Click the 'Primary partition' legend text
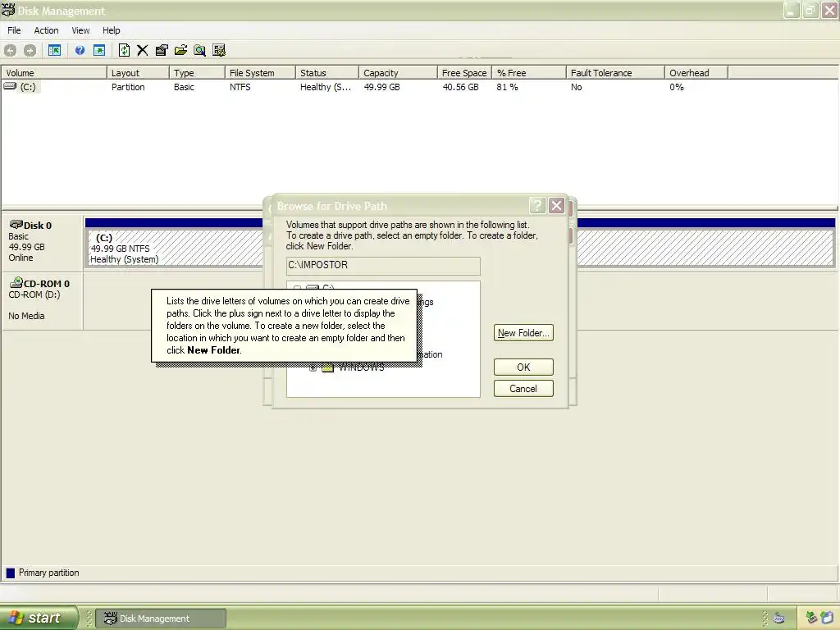Image resolution: width=840 pixels, height=630 pixels. click(48, 573)
